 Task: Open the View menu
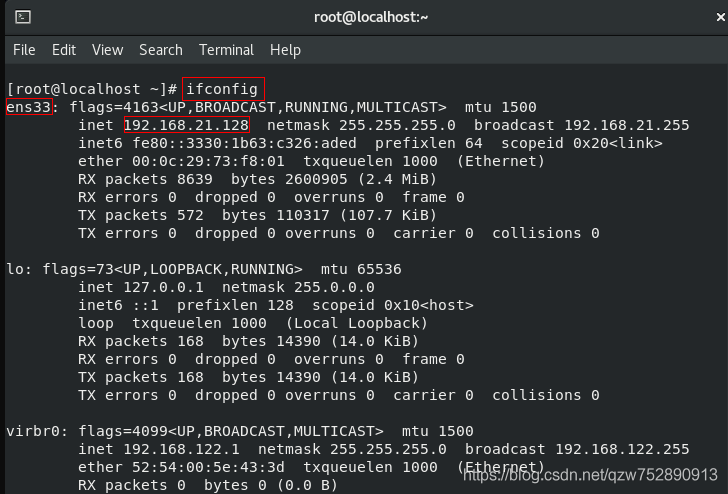108,50
